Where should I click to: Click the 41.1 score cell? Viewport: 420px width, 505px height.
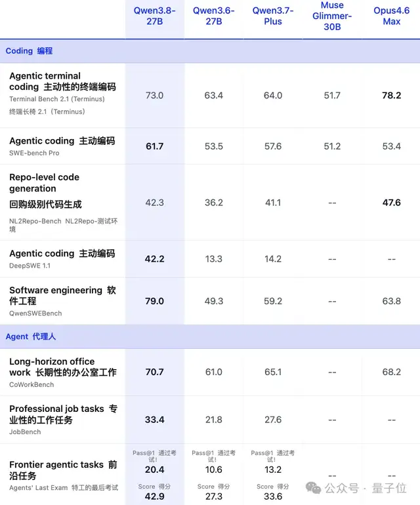tap(273, 203)
